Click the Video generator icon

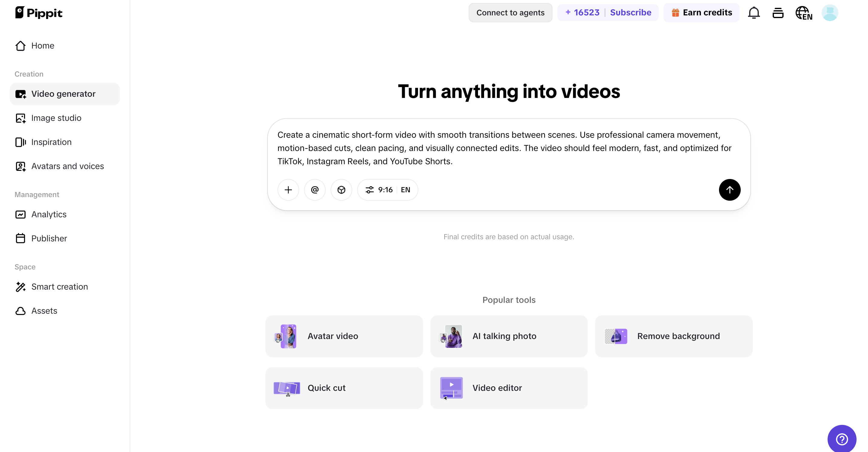tap(21, 94)
